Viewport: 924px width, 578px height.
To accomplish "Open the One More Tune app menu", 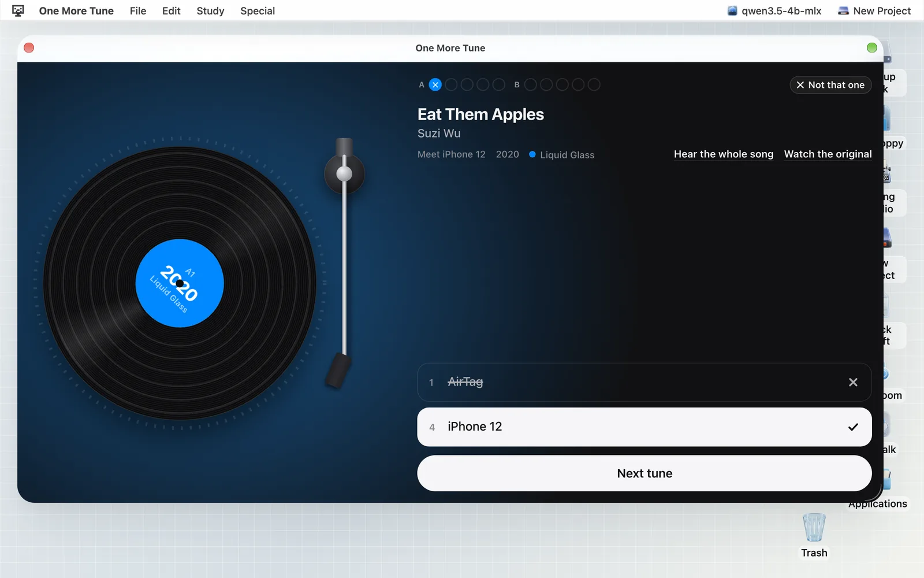I will [76, 10].
